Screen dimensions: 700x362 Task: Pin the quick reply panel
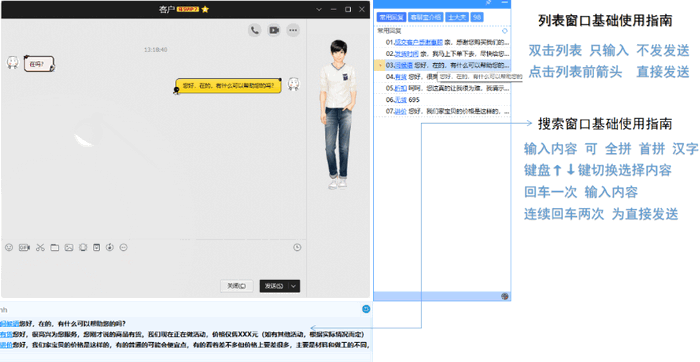pyautogui.click(x=489, y=3)
